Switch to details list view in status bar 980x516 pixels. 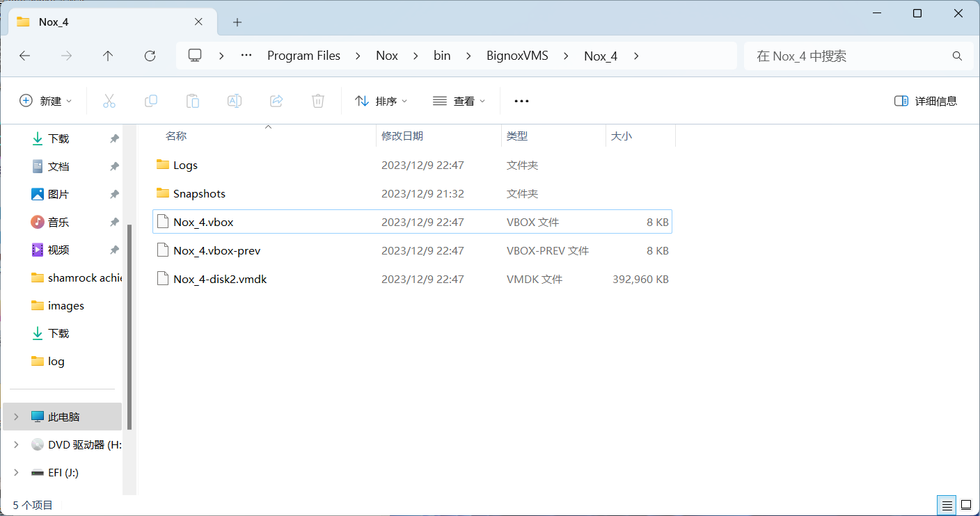(946, 505)
